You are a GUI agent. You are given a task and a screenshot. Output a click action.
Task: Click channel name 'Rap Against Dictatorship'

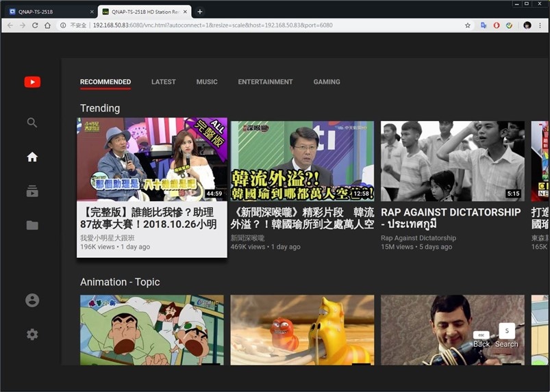pos(418,238)
